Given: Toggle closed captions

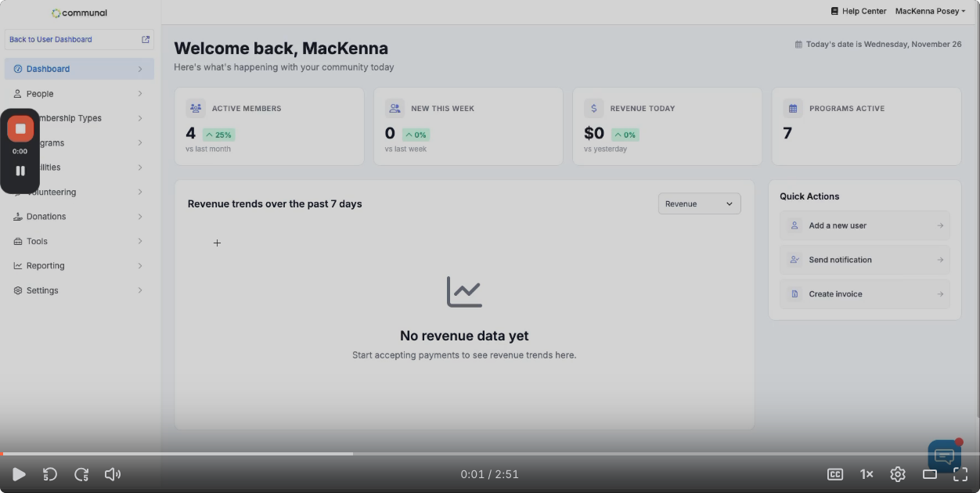Looking at the screenshot, I should [x=835, y=474].
